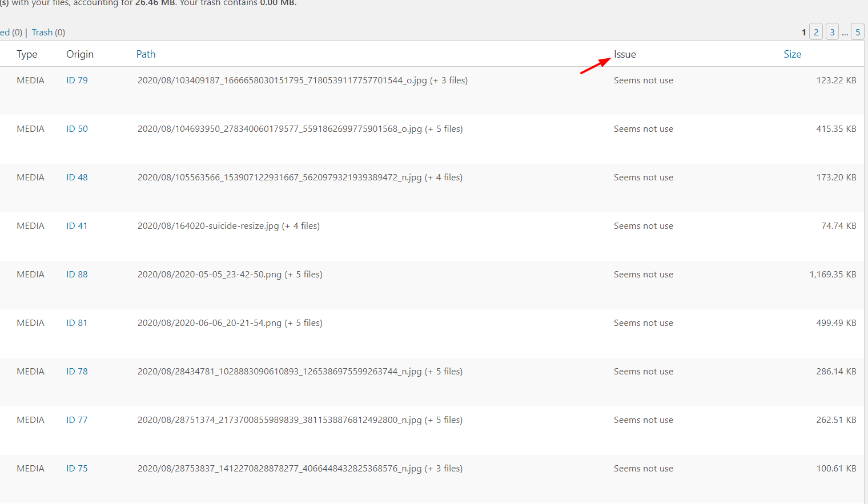This screenshot has height=504, width=868.
Task: Click size value 100.61 KB
Action: (836, 469)
